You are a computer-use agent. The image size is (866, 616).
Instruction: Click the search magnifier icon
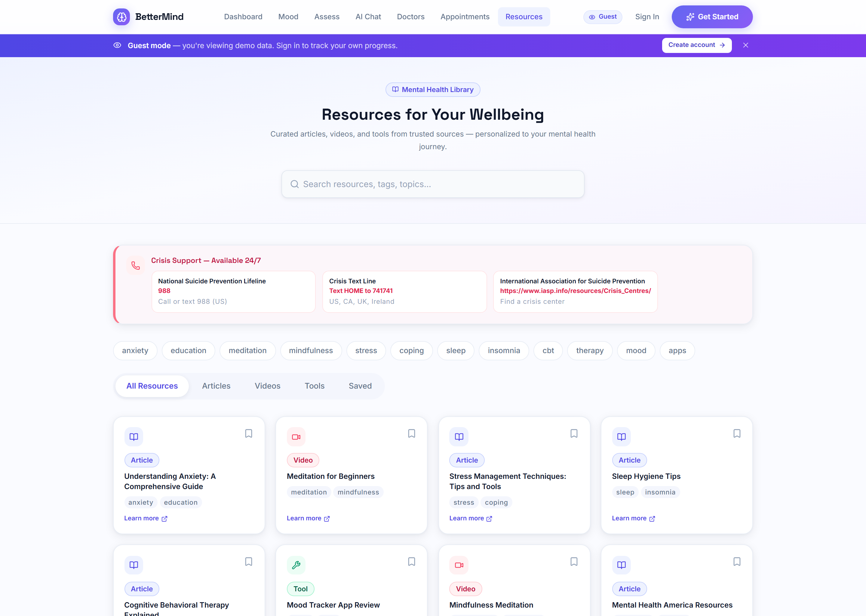[x=294, y=184]
